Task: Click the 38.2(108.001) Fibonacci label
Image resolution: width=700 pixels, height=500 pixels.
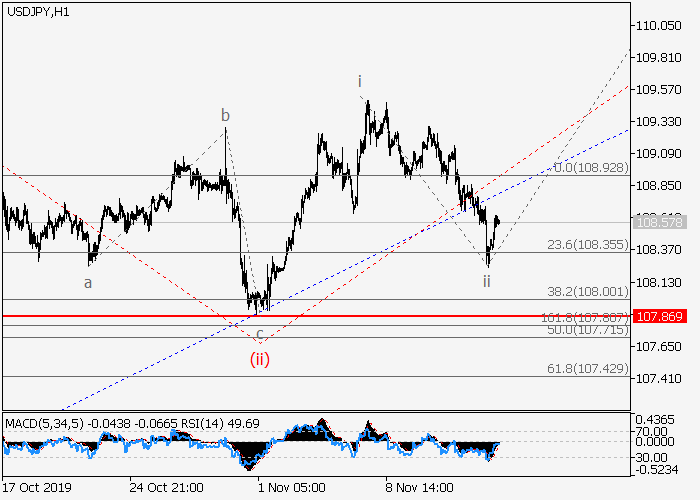Action: 586,291
